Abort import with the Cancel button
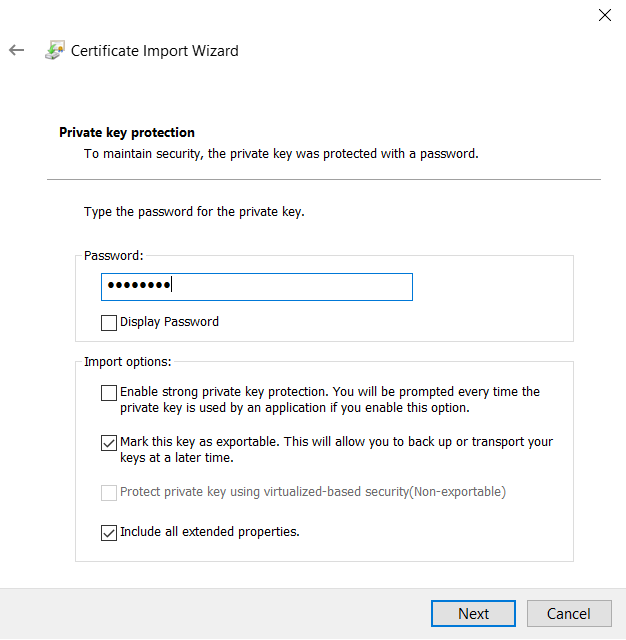Viewport: 626px width, 640px height. tap(569, 613)
